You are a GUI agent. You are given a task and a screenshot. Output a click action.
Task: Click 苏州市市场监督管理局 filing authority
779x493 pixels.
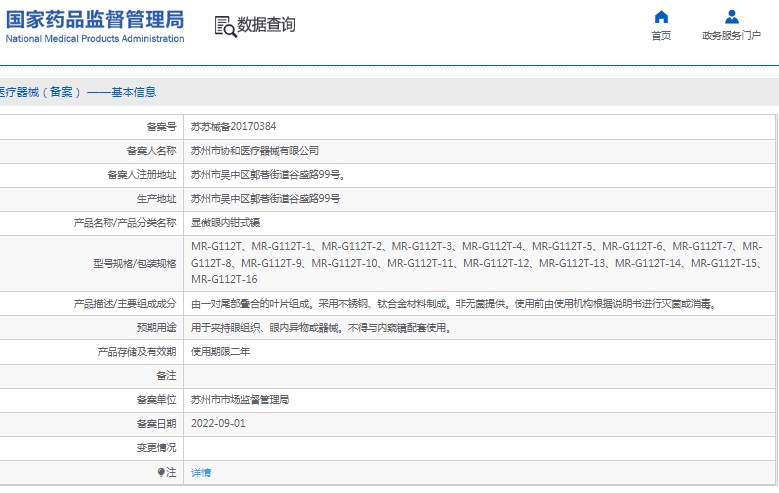(x=240, y=400)
